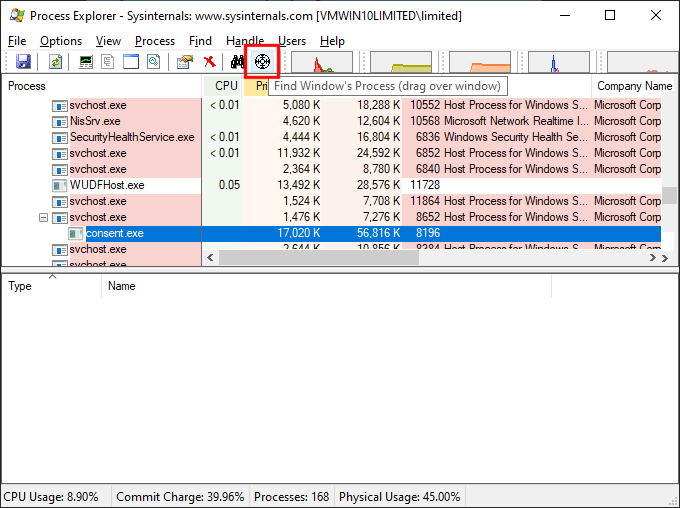Click the Find Window's Process crosshair icon
This screenshot has width=680, height=508.
point(262,62)
